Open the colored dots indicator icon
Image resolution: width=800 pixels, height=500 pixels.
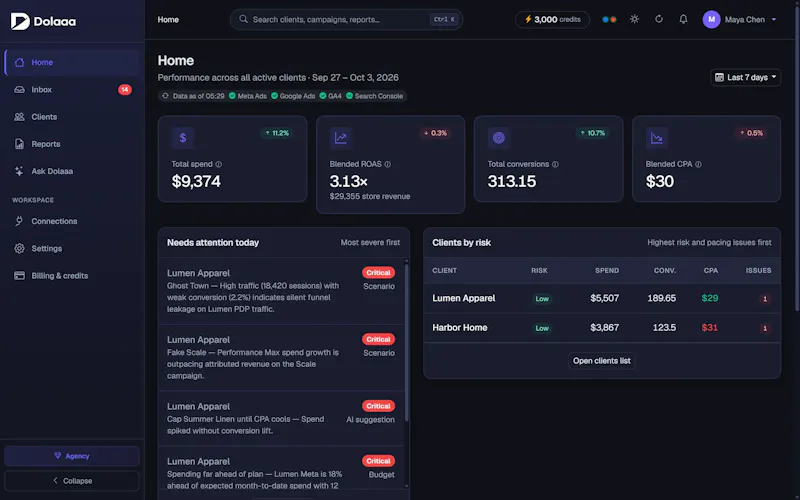point(609,19)
